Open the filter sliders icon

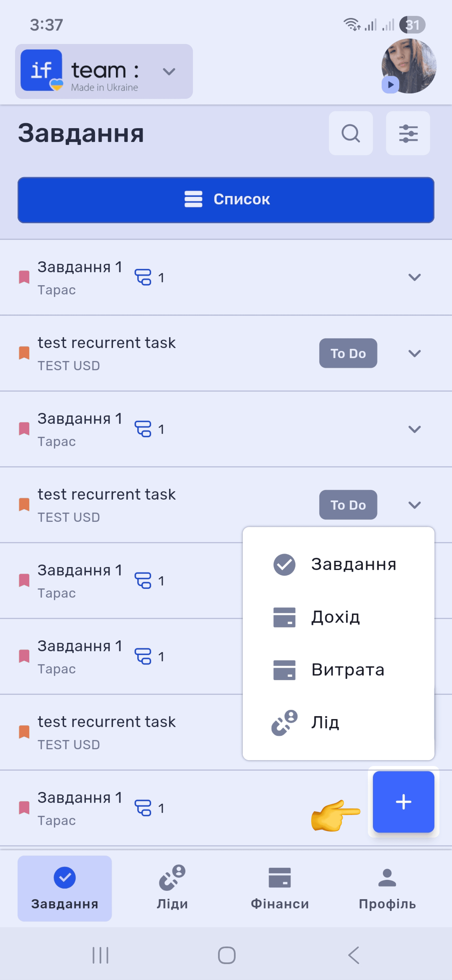coord(408,133)
